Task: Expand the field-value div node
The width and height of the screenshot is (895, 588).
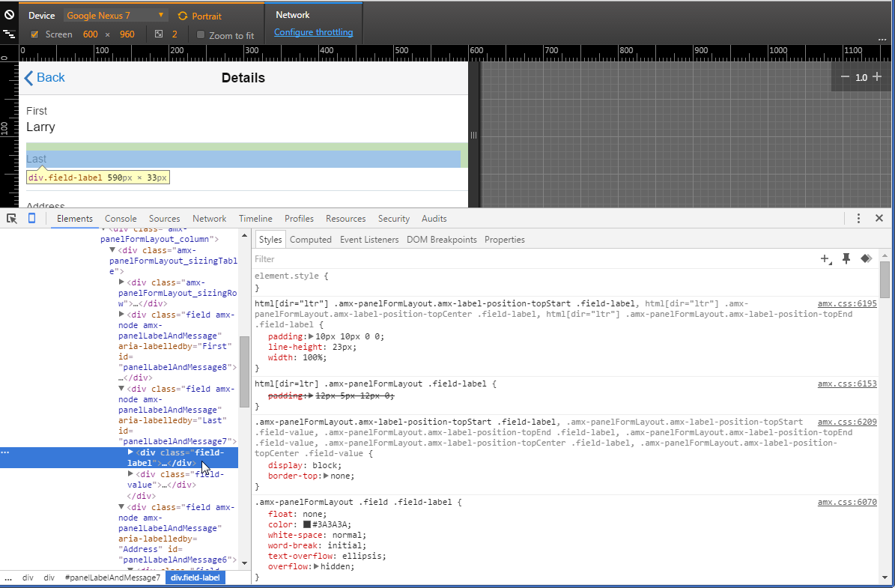Action: click(x=130, y=474)
